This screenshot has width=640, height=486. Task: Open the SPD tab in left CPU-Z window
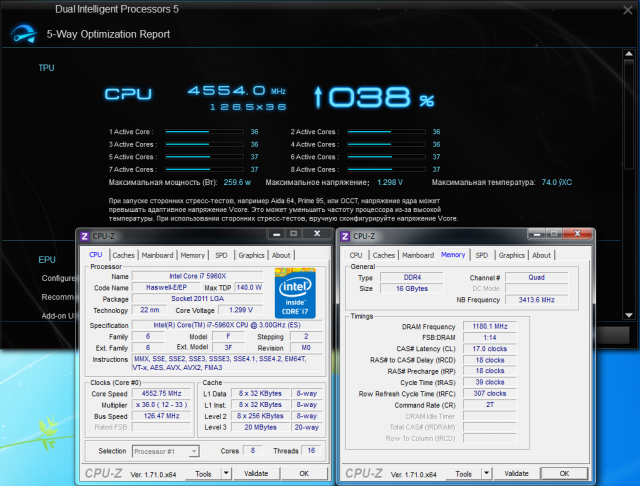pos(221,255)
